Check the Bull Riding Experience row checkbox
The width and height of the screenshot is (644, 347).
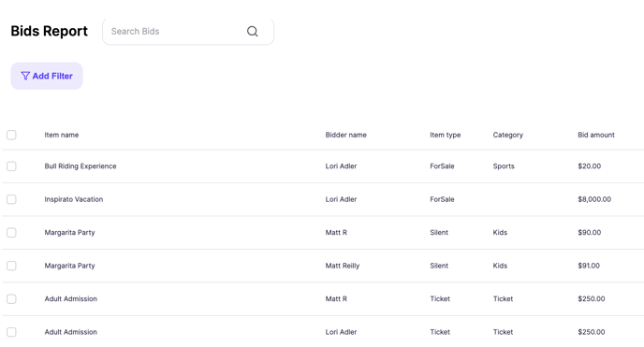click(11, 166)
